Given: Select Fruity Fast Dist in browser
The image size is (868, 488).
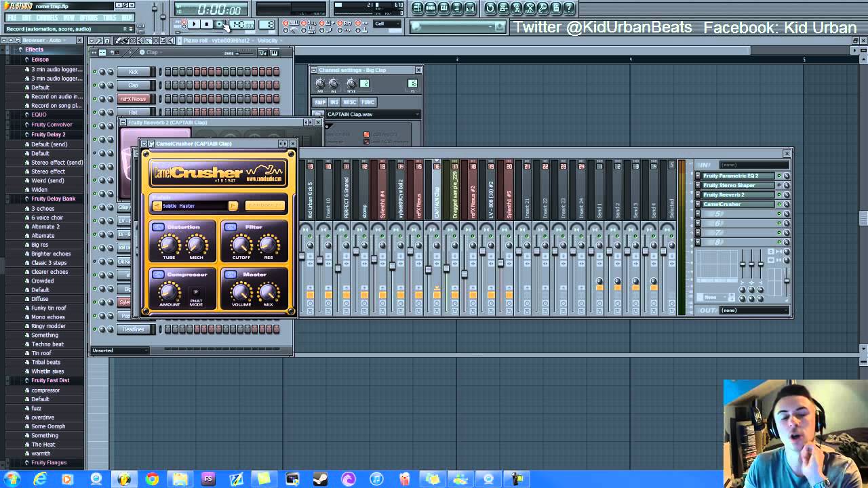Looking at the screenshot, I should pos(50,380).
